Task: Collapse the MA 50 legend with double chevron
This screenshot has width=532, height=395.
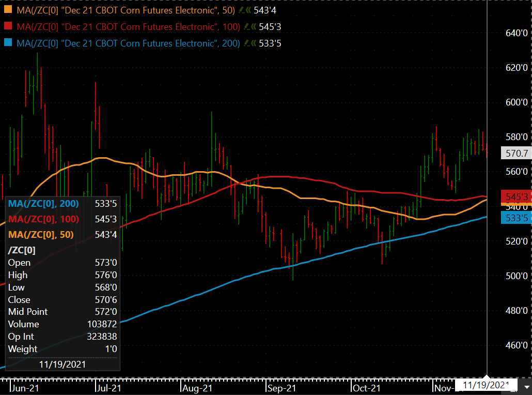Action: point(248,10)
